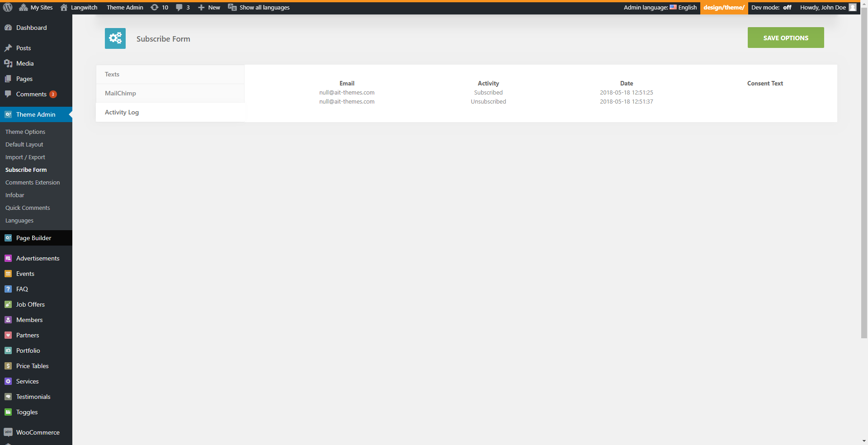Screen dimensions: 868x445
Task: Click the Job Offers green icon
Action: [8, 304]
